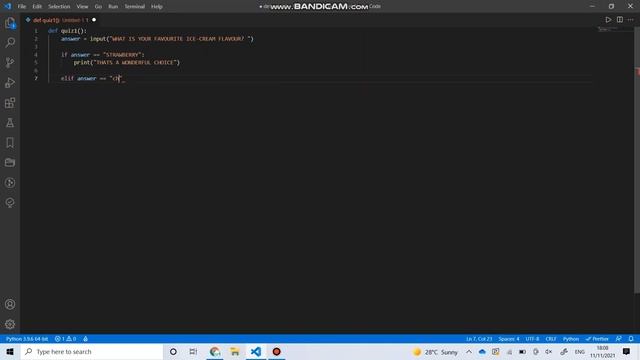This screenshot has height=360, width=640.
Task: Click line 1 containing def quiz1()
Action: [x=67, y=31]
